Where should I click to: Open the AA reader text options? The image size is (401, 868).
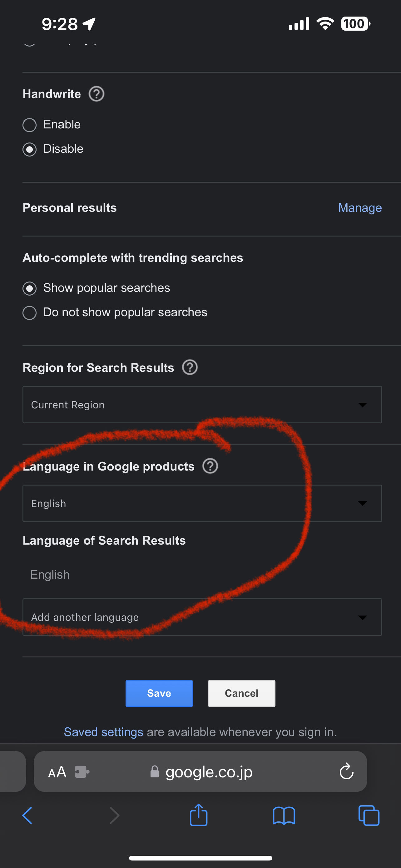pyautogui.click(x=57, y=772)
